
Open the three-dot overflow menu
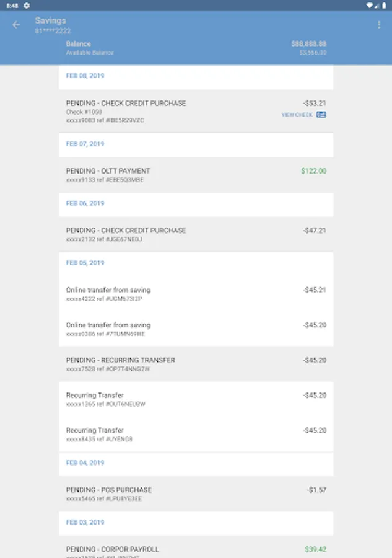[x=379, y=25]
